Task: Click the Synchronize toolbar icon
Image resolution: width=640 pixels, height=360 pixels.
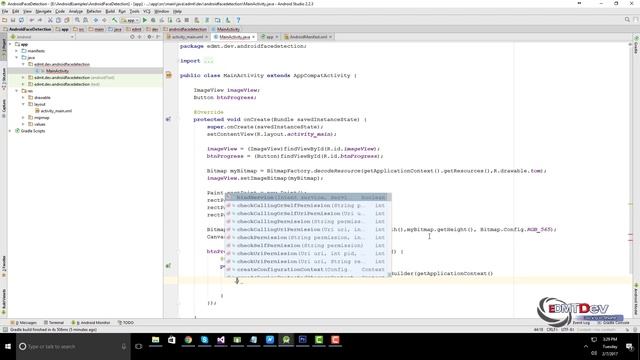Action: point(21,20)
